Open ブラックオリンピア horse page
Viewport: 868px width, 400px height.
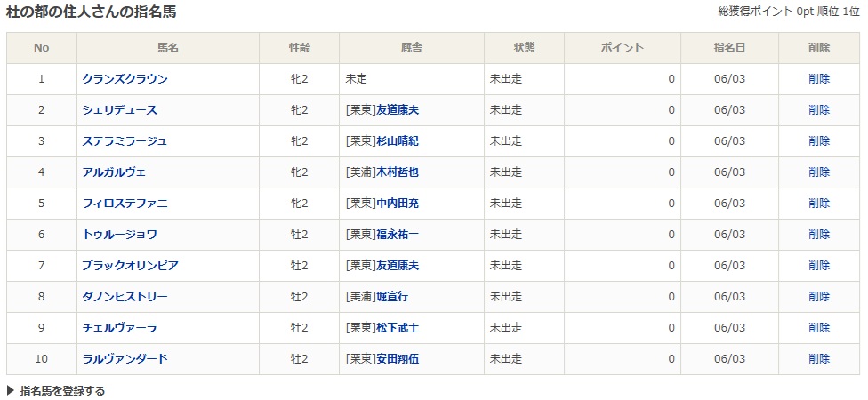[130, 266]
